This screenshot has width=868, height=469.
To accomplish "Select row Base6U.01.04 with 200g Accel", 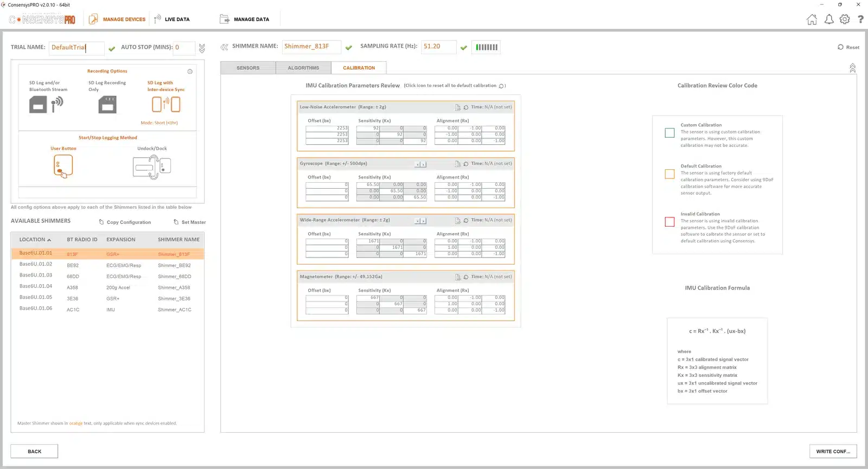I will pos(107,287).
